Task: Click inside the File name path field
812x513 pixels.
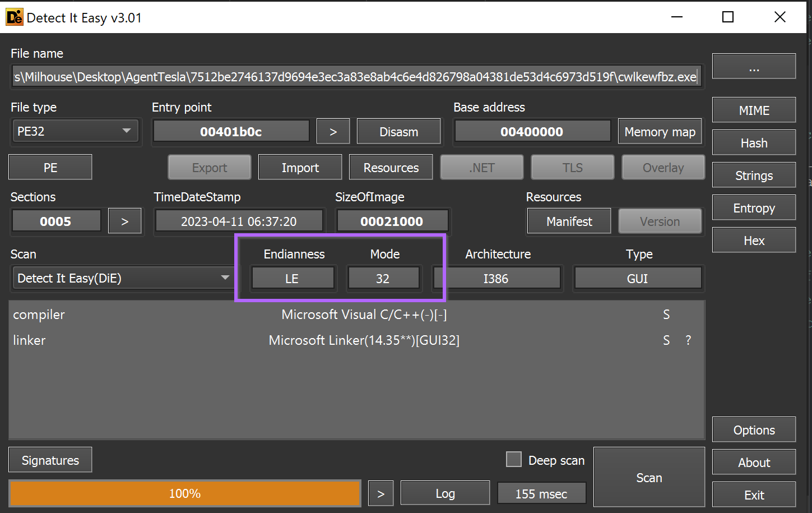Action: click(356, 76)
